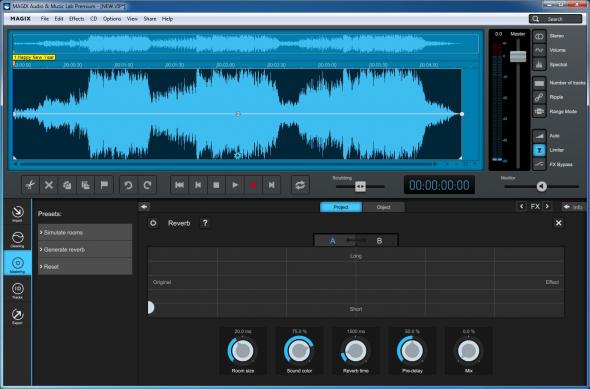Jump to the project start
The width and height of the screenshot is (590, 389).
tap(179, 185)
